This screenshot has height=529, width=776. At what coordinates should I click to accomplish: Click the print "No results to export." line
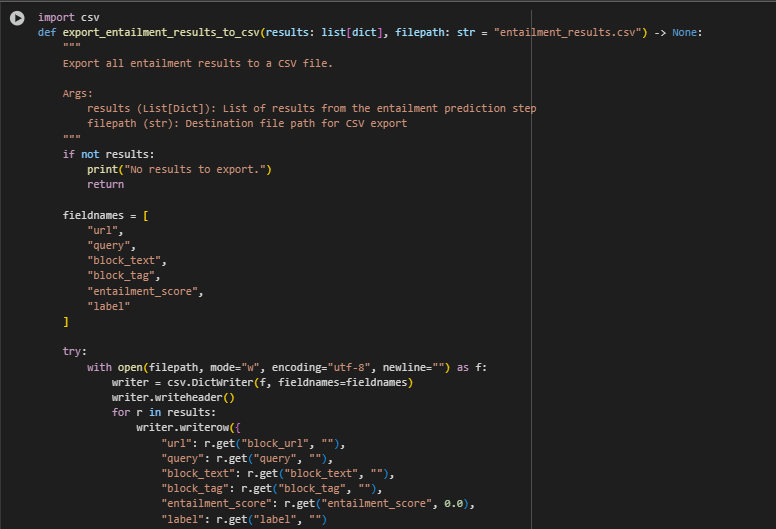[x=179, y=169]
